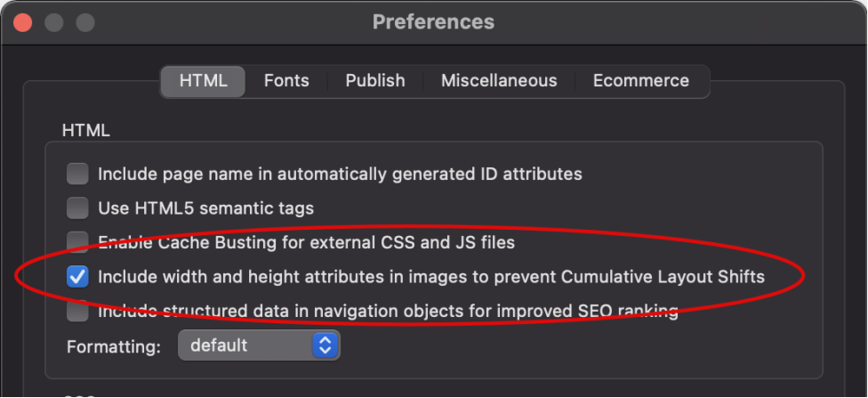Viewport: 868px width, 398px height.
Task: Click the blue up-down arrows on Formatting selector
Action: (x=325, y=345)
